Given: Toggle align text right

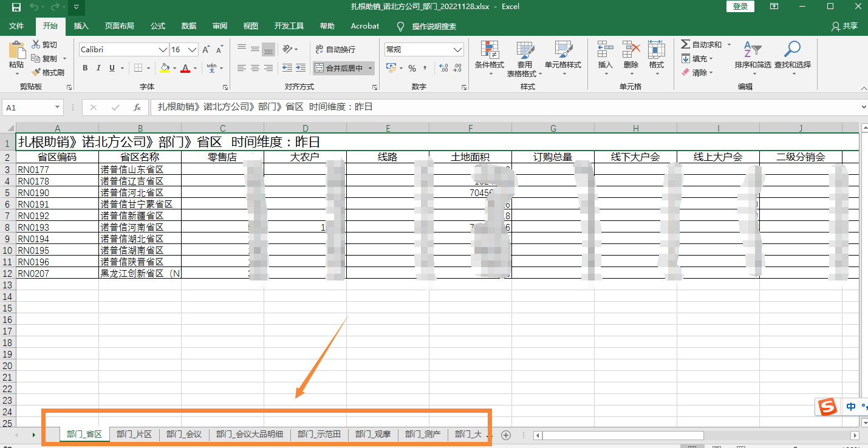Looking at the screenshot, I should point(268,68).
